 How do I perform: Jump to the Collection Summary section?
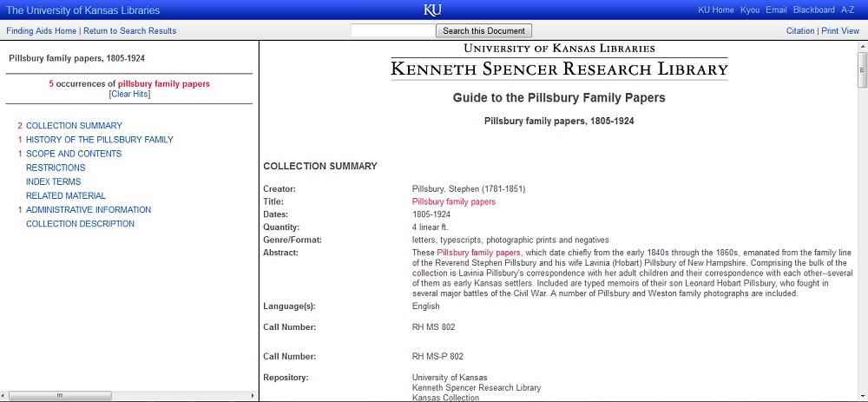click(x=74, y=126)
